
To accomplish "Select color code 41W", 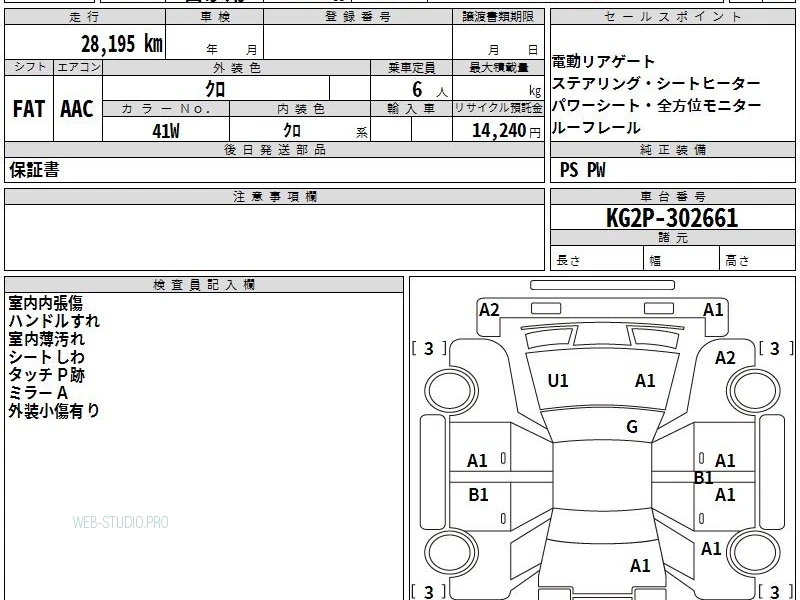I will 166,131.
